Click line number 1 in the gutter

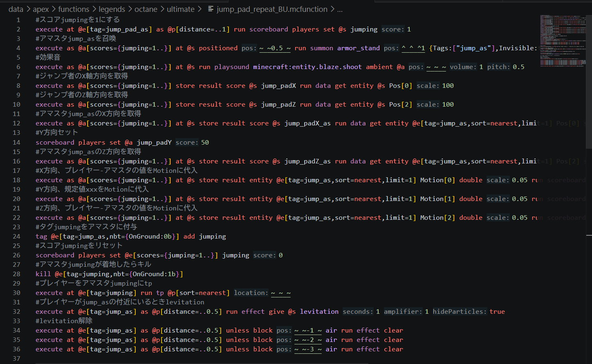coord(18,20)
